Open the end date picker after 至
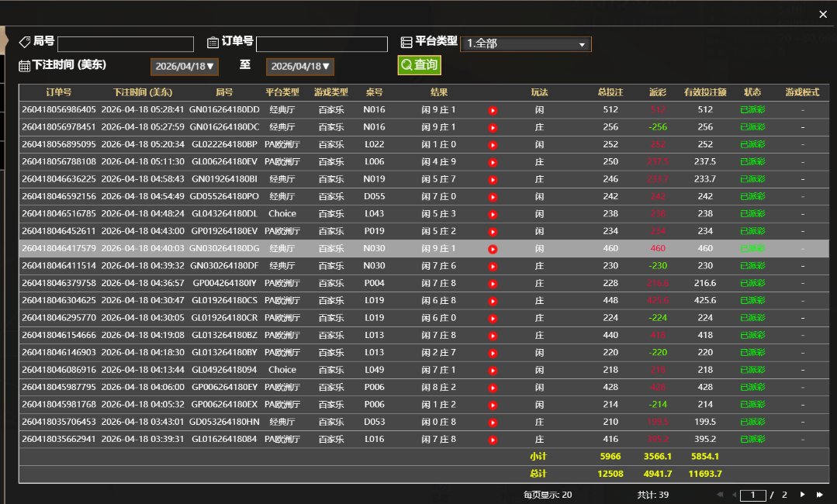The image size is (837, 504). coord(300,67)
